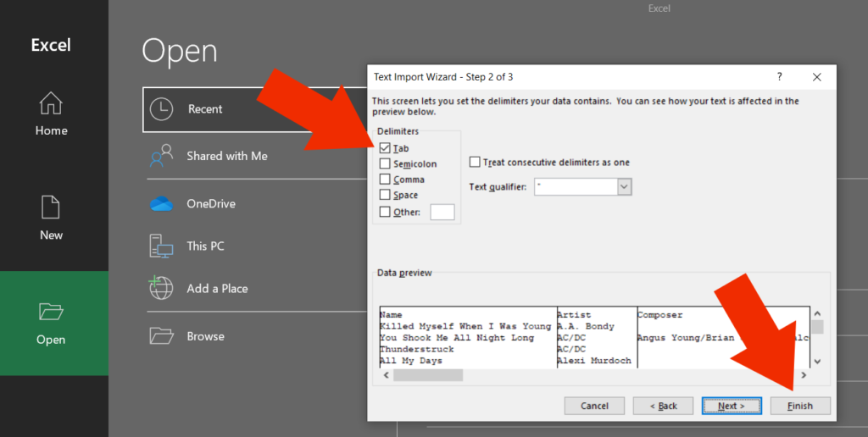
Task: Open the wizard help question mark
Action: [780, 77]
